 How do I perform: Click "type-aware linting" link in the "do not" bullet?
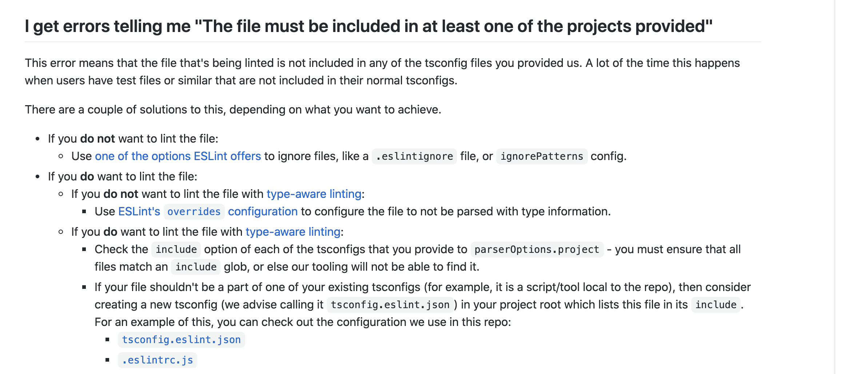click(314, 194)
